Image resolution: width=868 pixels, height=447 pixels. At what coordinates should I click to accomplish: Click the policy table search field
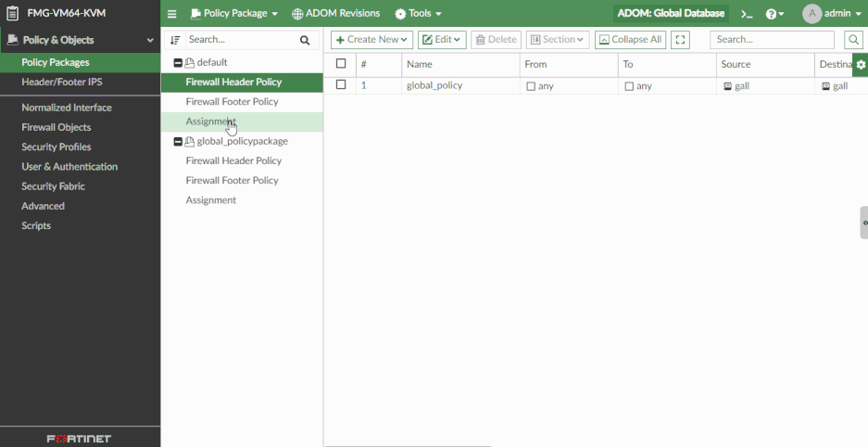click(x=773, y=40)
